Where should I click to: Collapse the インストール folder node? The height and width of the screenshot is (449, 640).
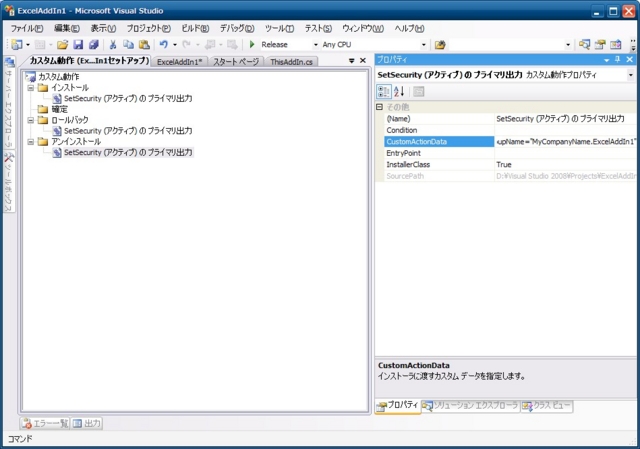[x=31, y=88]
